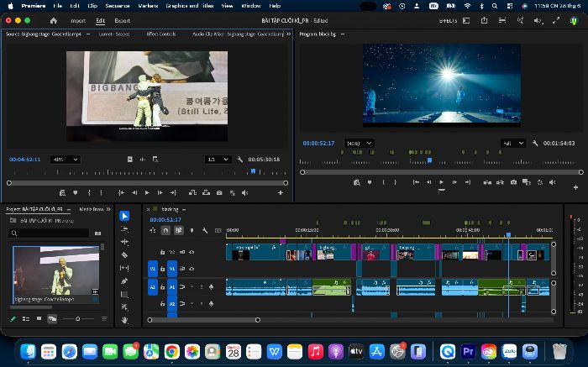Open Source monitor playback resolution dropdown
The height and width of the screenshot is (367, 588).
pyautogui.click(x=218, y=160)
